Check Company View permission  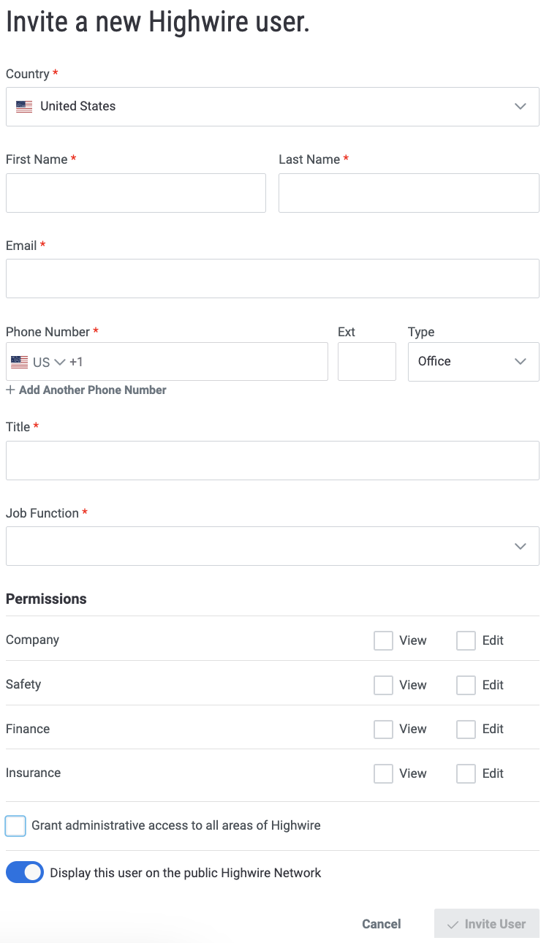(x=383, y=640)
